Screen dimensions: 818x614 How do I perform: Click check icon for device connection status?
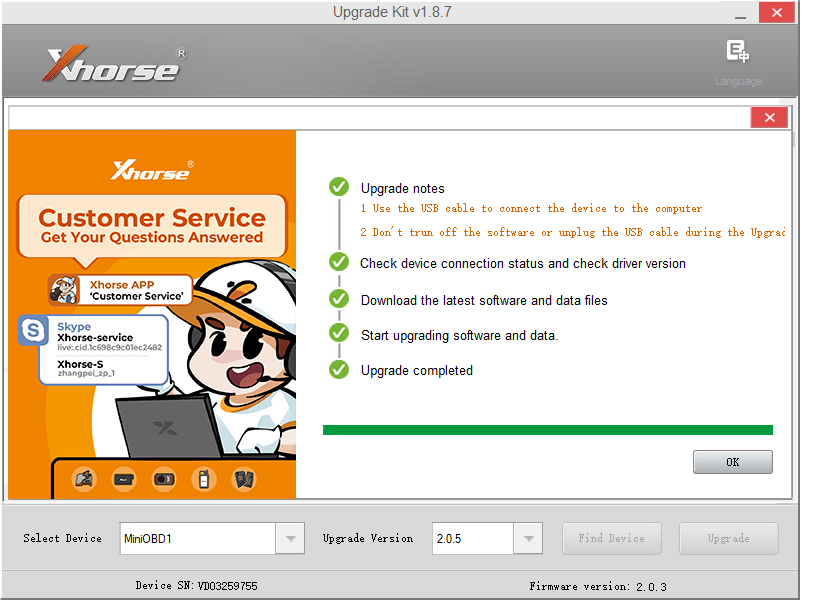click(x=339, y=262)
